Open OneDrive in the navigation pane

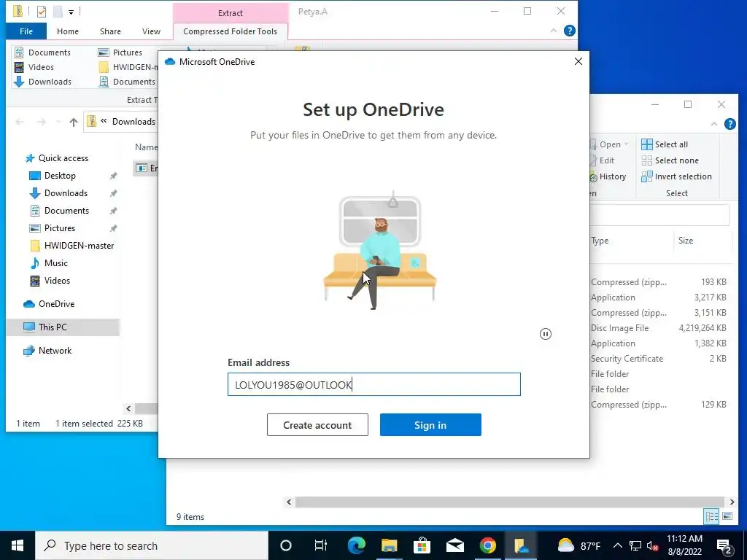[x=56, y=304]
